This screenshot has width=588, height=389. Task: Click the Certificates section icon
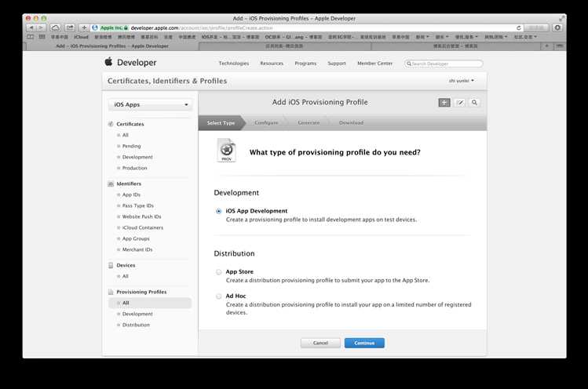[x=111, y=124]
